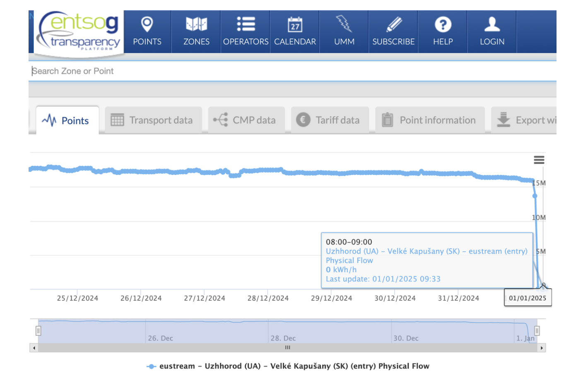This screenshot has width=588, height=374.
Task: Click the 26. Dec navigator label
Action: [x=161, y=338]
